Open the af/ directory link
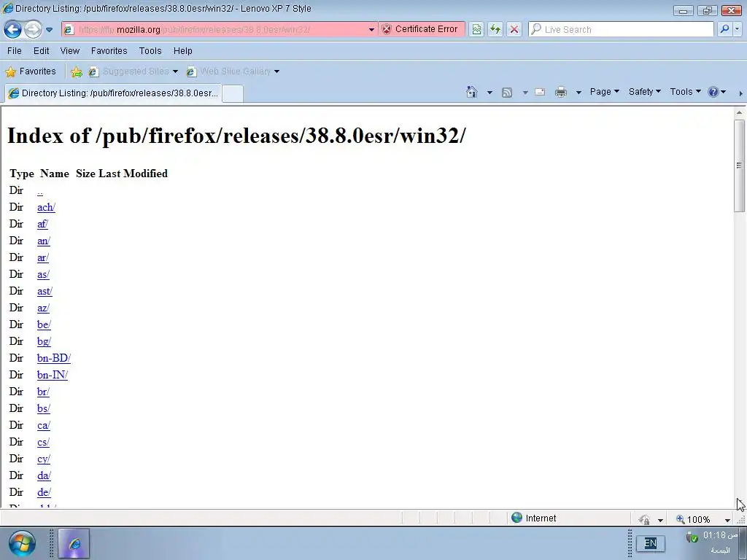 [42, 224]
